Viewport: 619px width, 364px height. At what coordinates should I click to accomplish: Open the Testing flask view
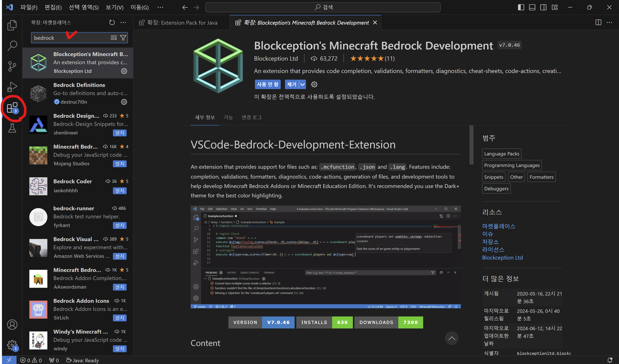12,128
